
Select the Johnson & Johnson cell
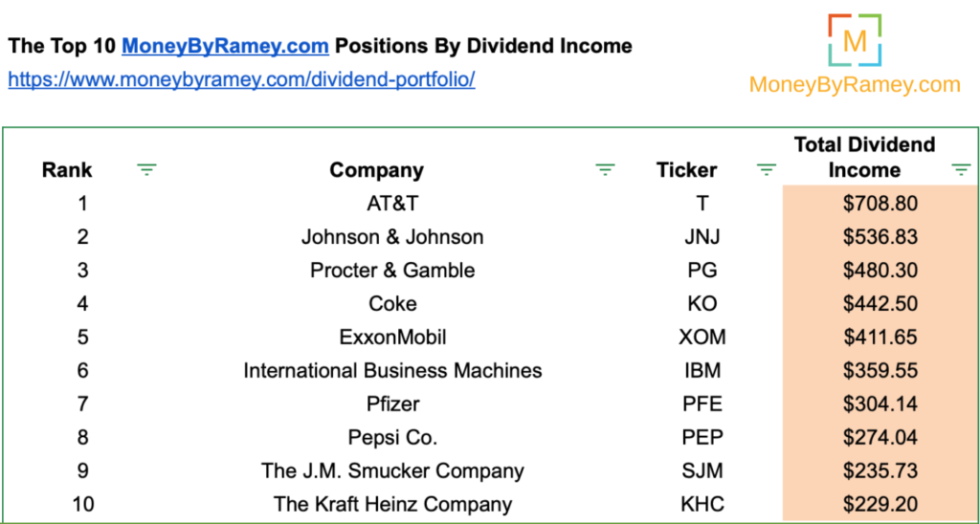coord(392,237)
